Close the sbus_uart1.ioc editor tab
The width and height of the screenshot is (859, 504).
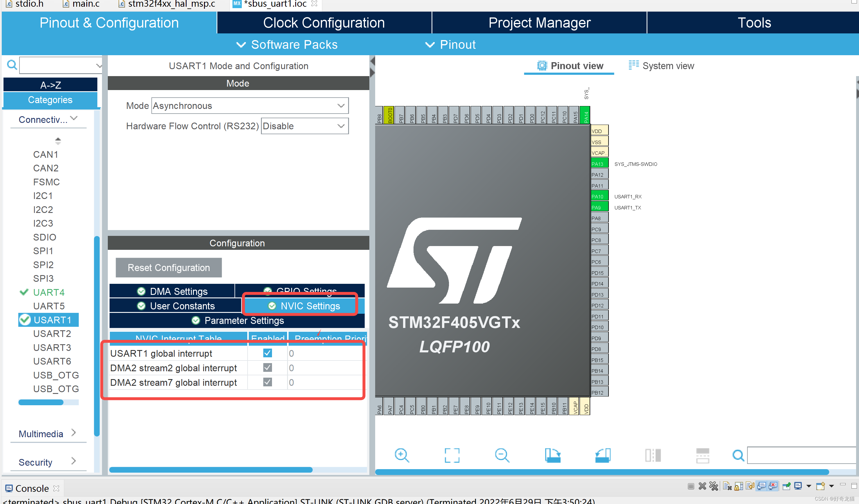click(x=314, y=3)
